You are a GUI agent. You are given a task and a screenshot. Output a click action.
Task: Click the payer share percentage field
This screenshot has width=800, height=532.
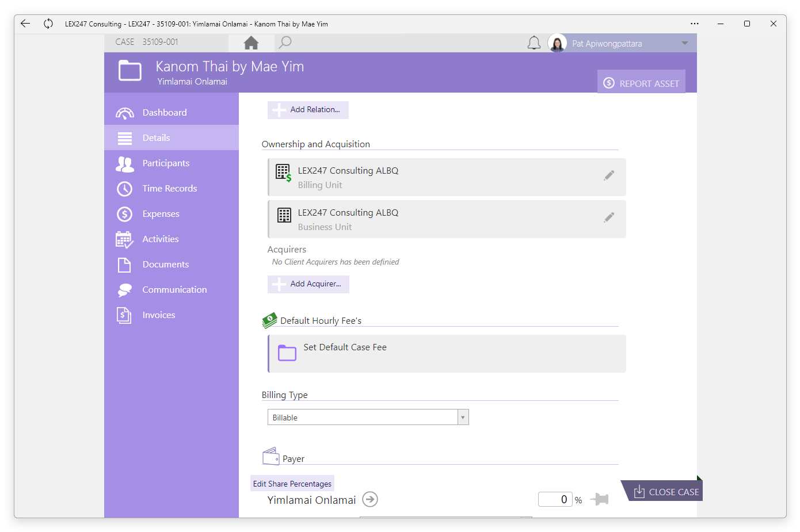(555, 499)
